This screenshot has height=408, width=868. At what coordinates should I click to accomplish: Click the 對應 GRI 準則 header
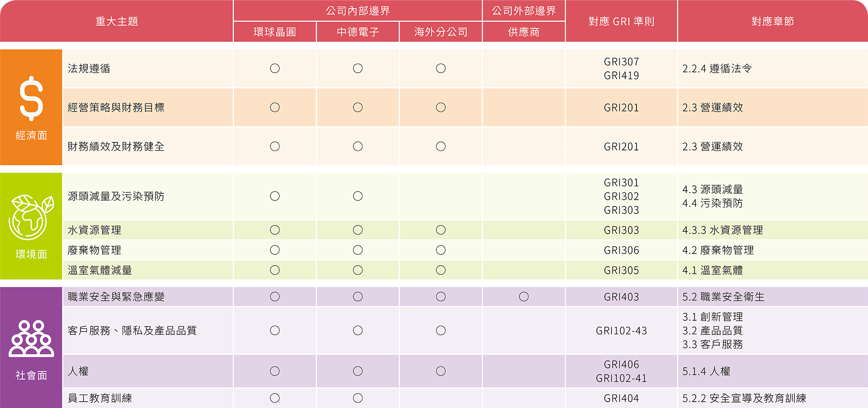coord(621,22)
